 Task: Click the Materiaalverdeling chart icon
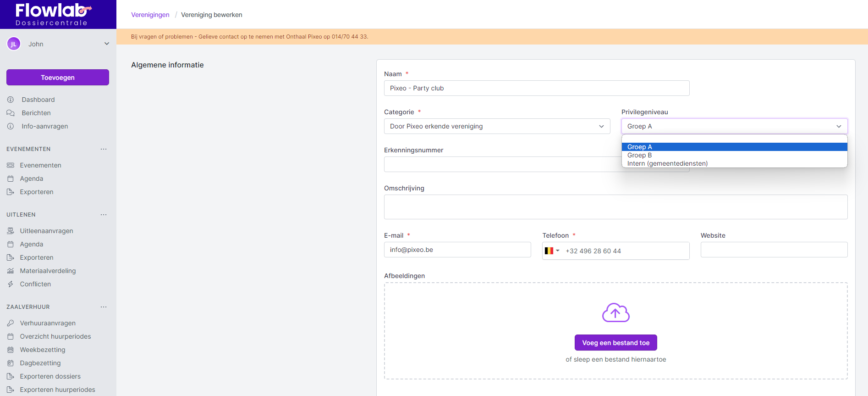(x=11, y=271)
